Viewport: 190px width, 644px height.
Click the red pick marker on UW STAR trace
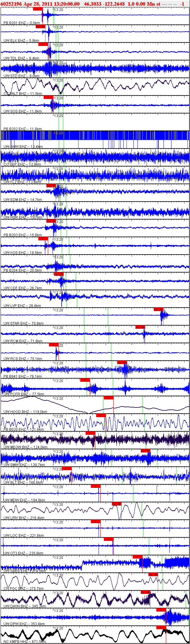pyautogui.click(x=158, y=309)
